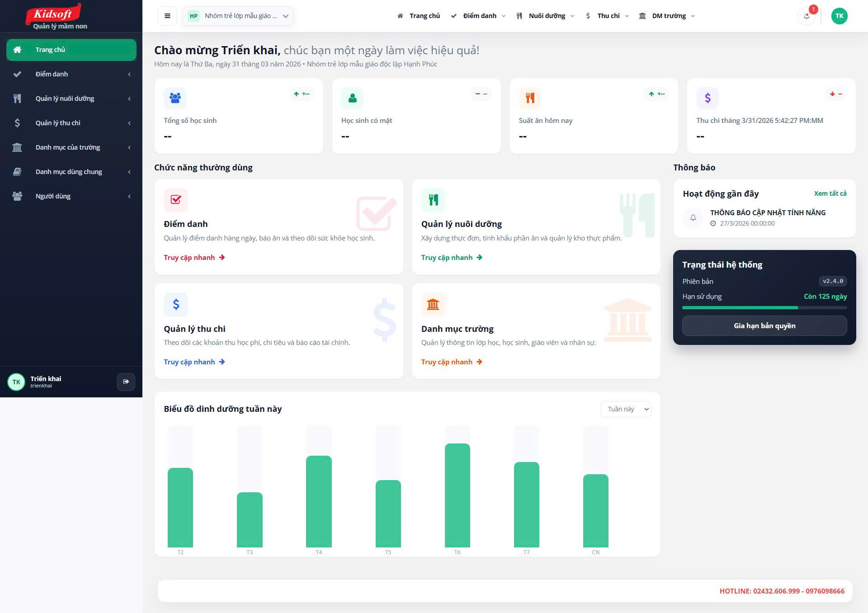
Task: Open the DM trường top menu
Action: tap(668, 16)
